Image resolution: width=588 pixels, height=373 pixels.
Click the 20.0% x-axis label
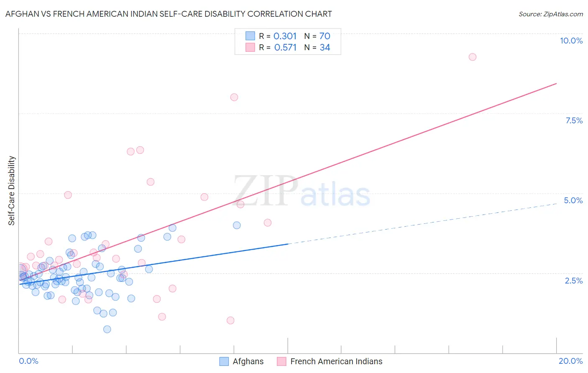570,361
